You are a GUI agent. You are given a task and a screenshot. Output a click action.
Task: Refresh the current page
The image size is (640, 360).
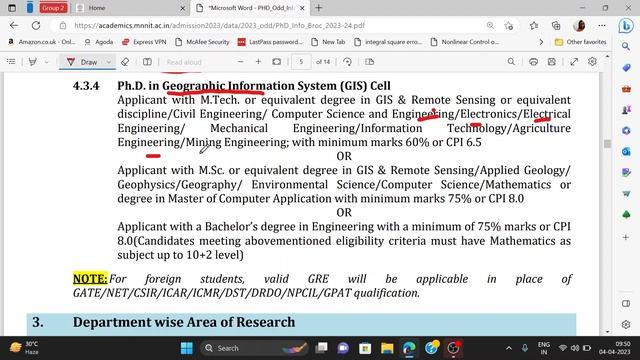(36, 25)
